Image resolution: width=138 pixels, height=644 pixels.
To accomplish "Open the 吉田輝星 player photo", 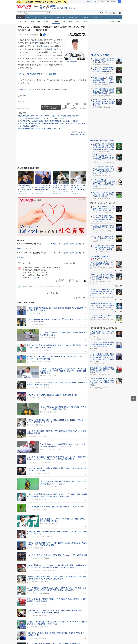I will pos(75,49).
